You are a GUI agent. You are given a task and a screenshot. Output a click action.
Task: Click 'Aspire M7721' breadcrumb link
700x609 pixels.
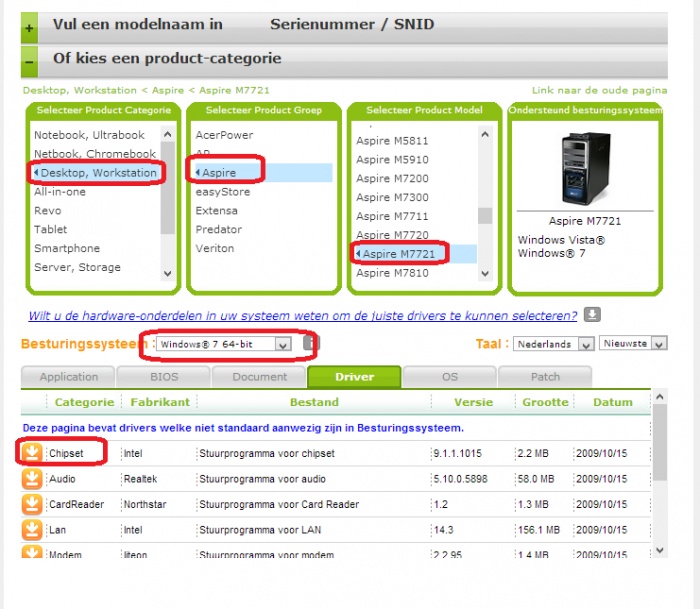click(x=234, y=90)
